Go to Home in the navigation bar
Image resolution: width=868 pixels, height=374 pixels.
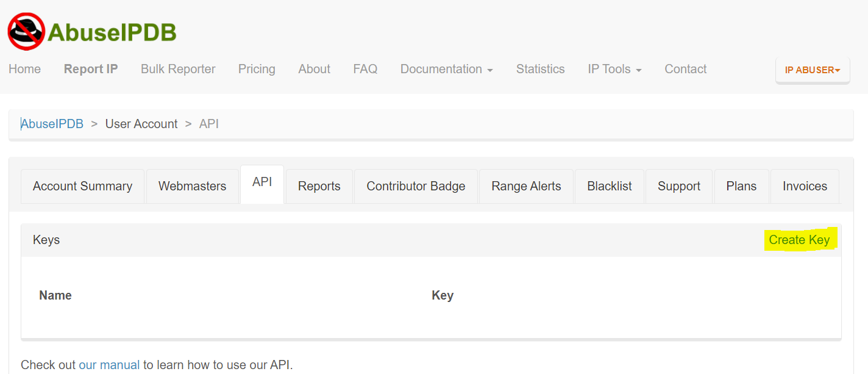pyautogui.click(x=24, y=69)
